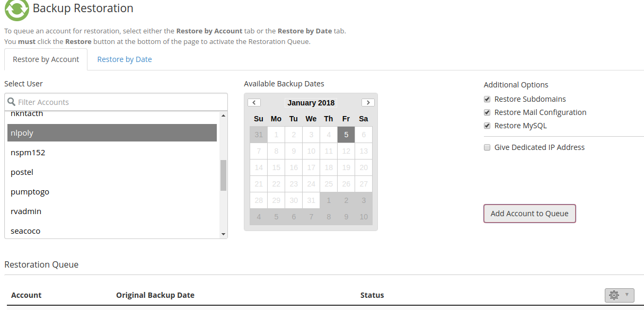Switch to Restore by Date tab
This screenshot has height=310, width=644.
coord(125,59)
